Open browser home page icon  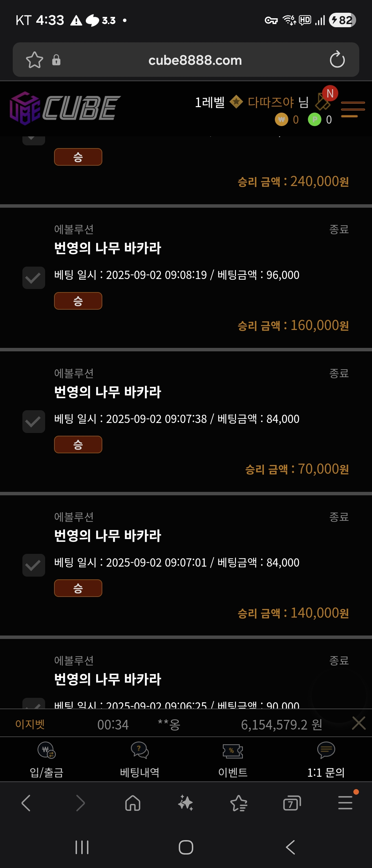coord(133,803)
